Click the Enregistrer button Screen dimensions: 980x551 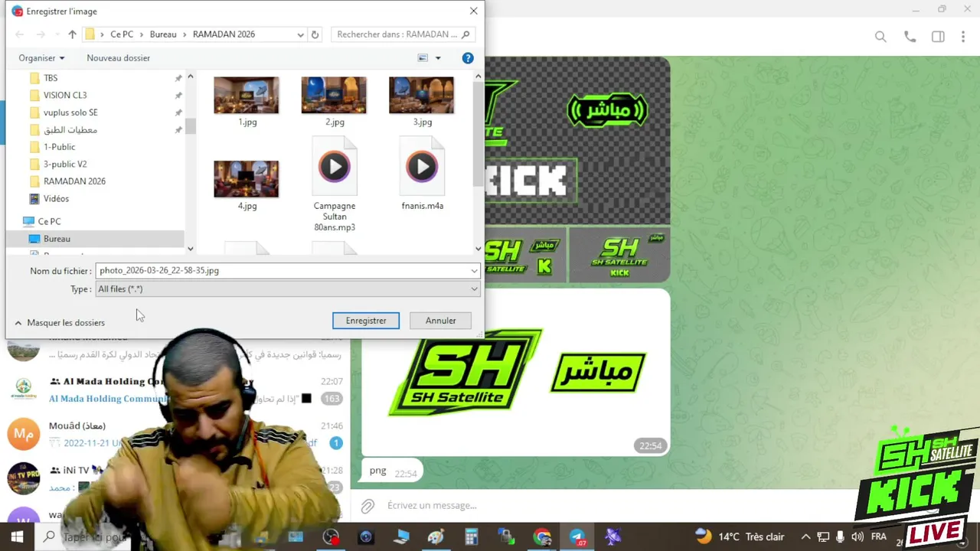click(366, 321)
